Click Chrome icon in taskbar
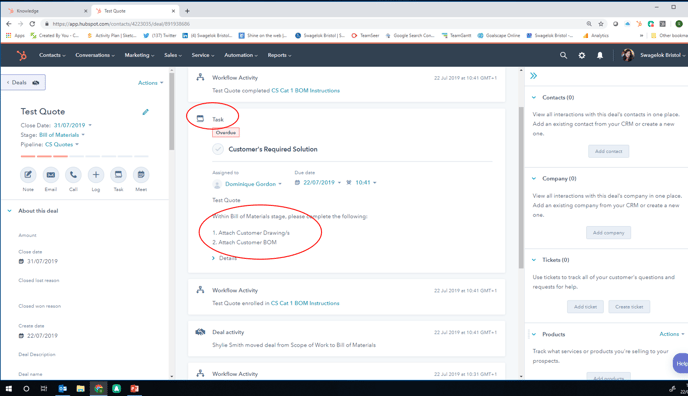The image size is (688, 396). pos(98,389)
